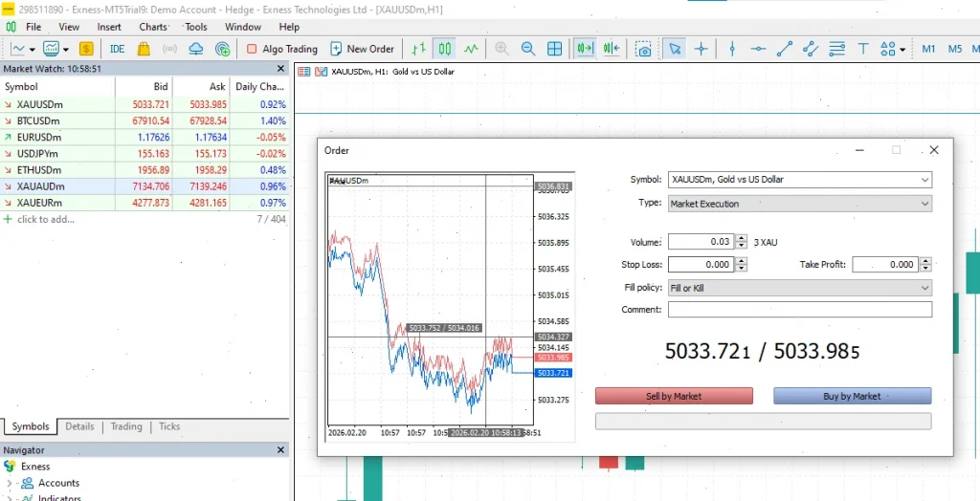Viewport: 980px width, 501px height.
Task: Select the equidistant channel tool
Action: 811,49
